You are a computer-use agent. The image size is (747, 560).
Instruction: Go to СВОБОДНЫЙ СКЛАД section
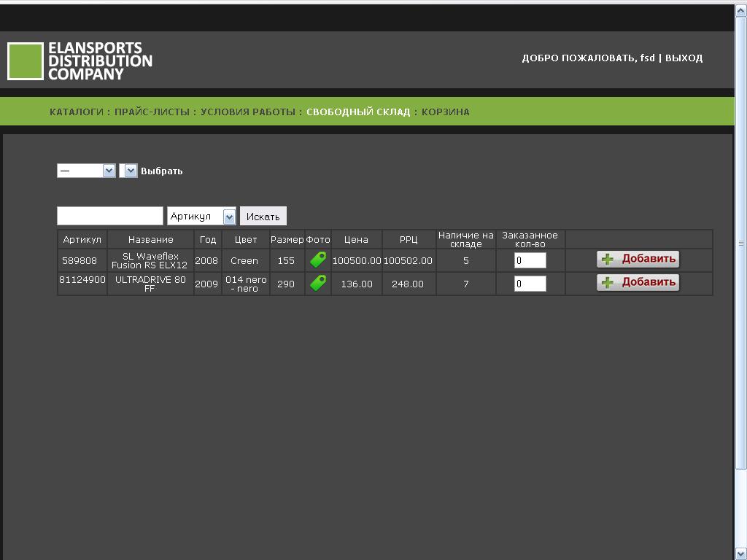pyautogui.click(x=358, y=112)
